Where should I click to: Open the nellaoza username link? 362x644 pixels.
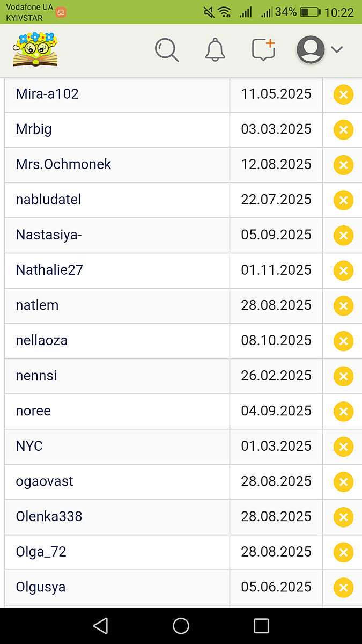(42, 340)
